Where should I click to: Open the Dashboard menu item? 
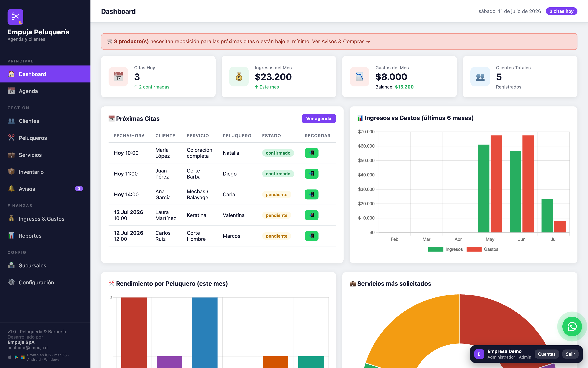point(45,74)
